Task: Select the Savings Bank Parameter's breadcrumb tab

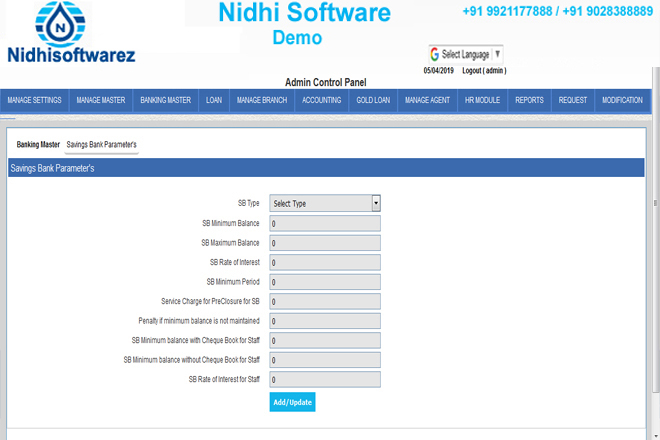Action: tap(101, 145)
